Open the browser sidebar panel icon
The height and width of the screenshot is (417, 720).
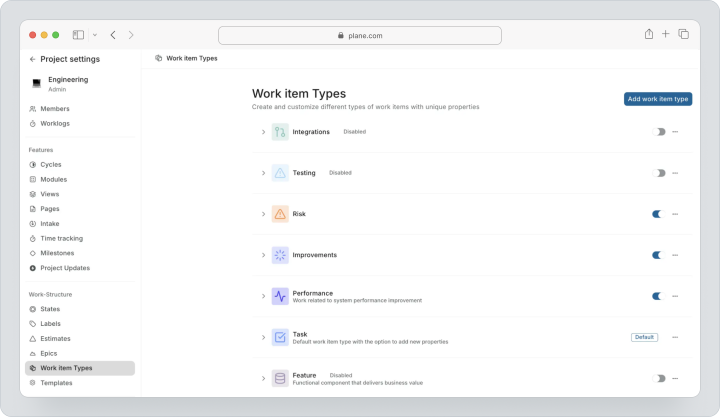78,35
